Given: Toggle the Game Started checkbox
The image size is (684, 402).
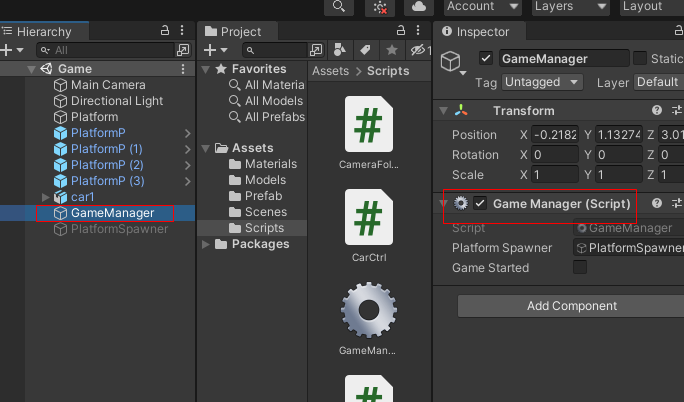Looking at the screenshot, I should tap(580, 267).
